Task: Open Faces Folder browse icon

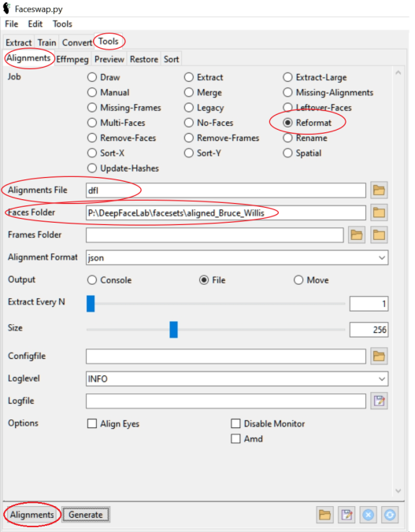Action: coord(379,212)
